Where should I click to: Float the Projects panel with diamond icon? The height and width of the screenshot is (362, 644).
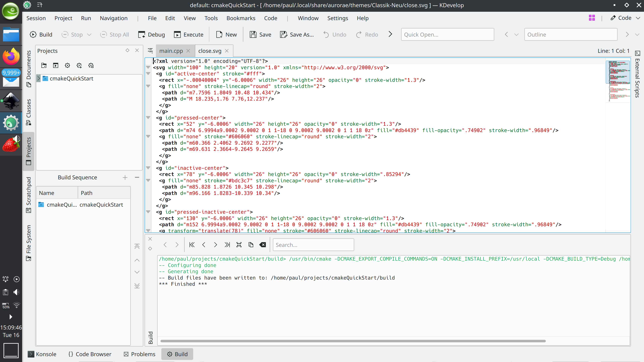[127, 50]
